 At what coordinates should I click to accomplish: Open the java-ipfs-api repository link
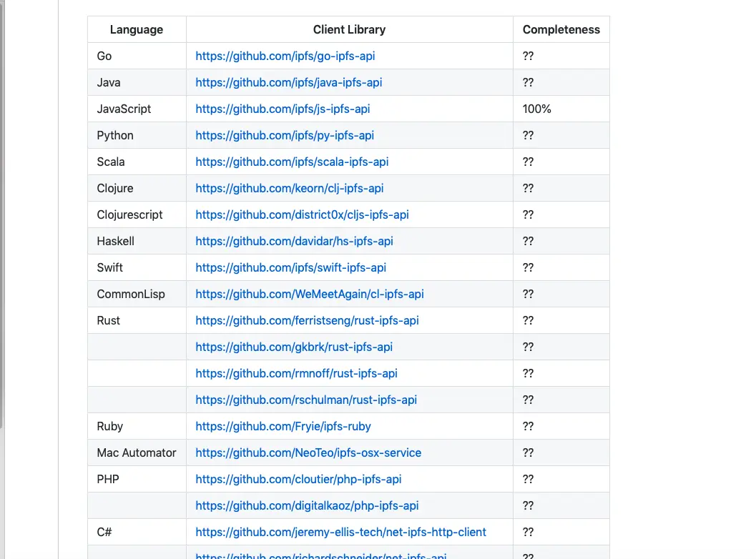click(288, 82)
